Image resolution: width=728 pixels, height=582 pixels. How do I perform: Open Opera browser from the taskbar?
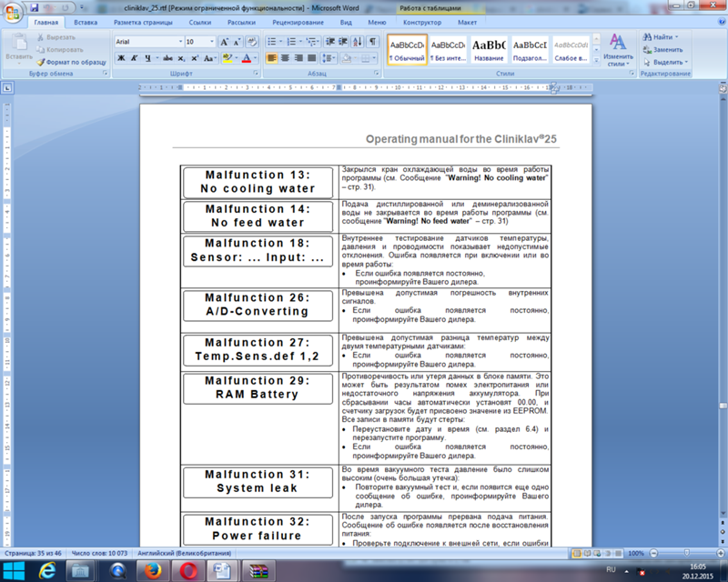pos(188,571)
